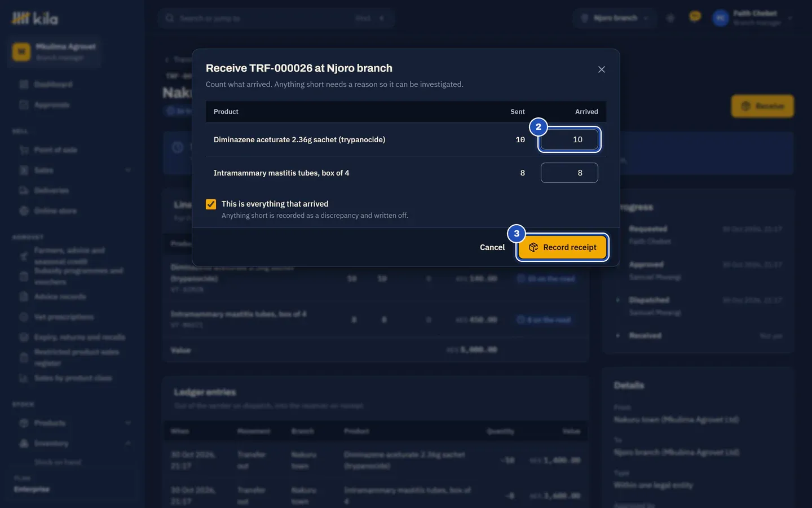Open Point of sale in sidebar
The width and height of the screenshot is (812, 508).
pyautogui.click(x=56, y=150)
